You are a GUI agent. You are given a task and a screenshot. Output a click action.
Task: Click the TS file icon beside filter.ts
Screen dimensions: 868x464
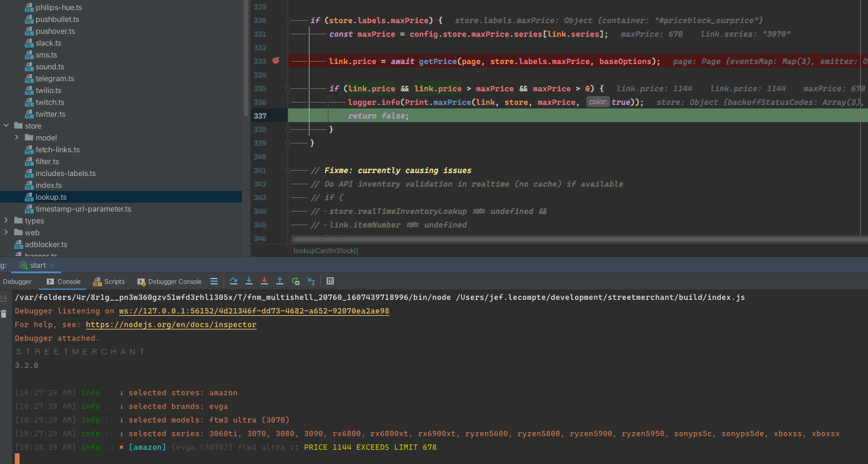(30, 161)
